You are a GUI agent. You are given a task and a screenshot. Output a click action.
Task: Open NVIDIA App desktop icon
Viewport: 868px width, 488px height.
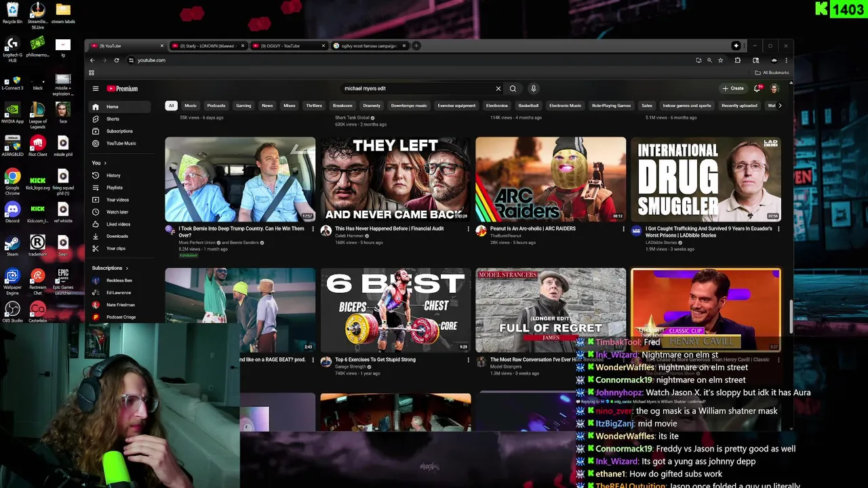click(12, 113)
